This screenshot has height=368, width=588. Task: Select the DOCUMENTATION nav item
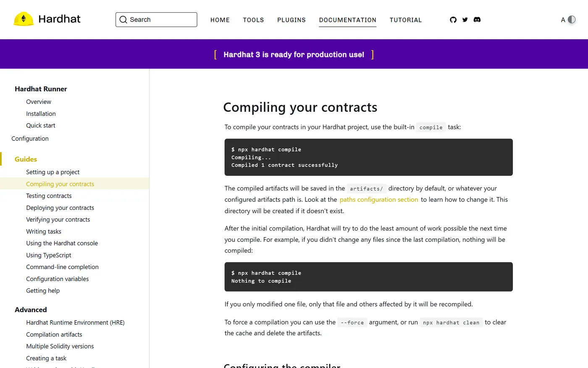click(x=348, y=20)
